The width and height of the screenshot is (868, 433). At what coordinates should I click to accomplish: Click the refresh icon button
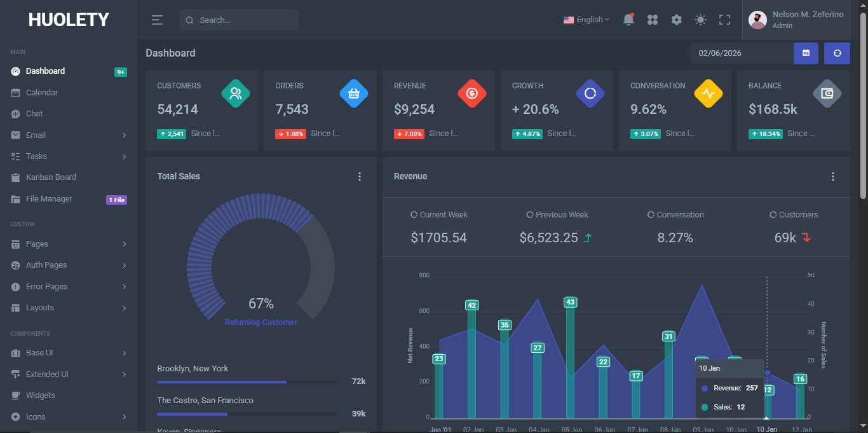[x=837, y=53]
